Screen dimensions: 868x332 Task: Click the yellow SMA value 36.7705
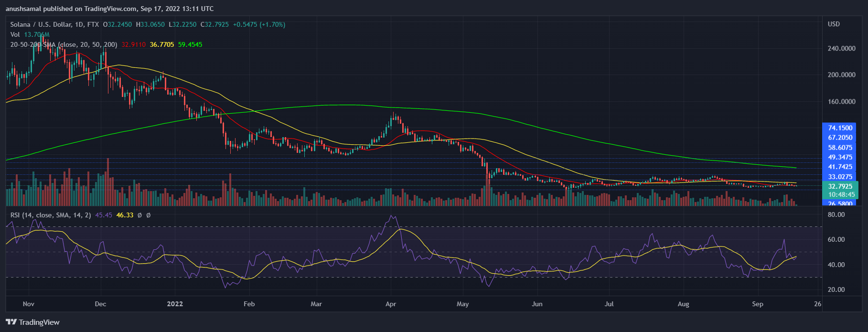(161, 44)
